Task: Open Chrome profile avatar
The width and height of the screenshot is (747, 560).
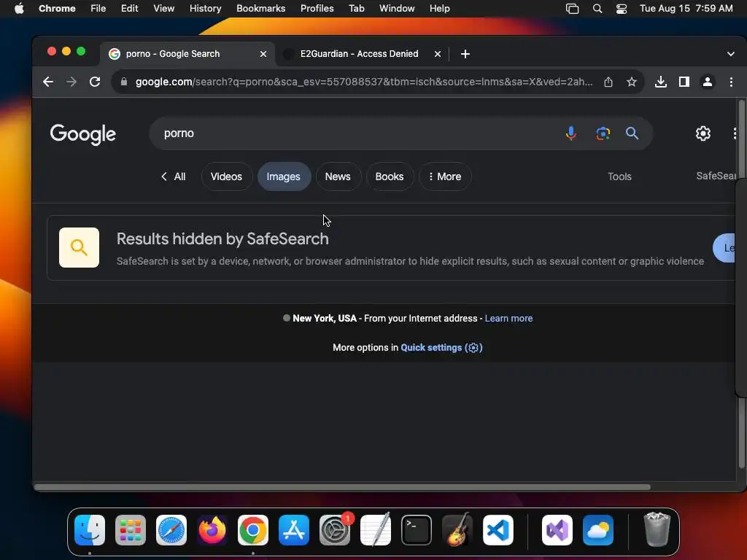Action: tap(708, 82)
